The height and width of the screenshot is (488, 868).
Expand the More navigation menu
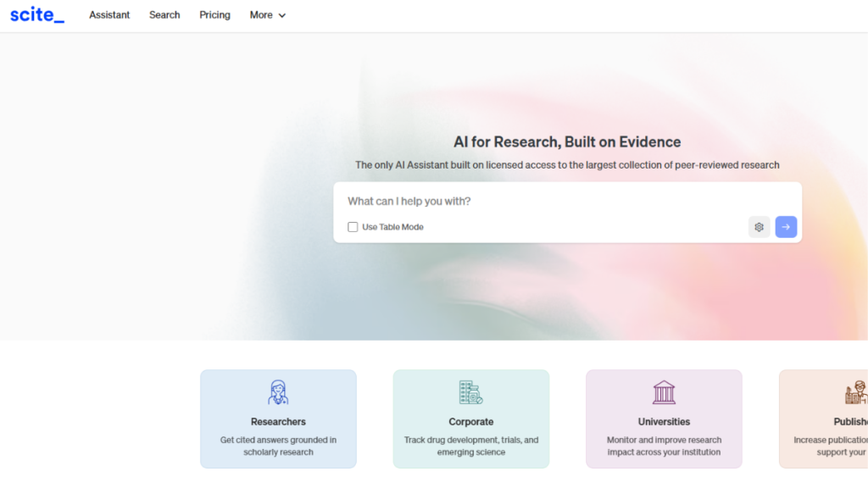tap(261, 15)
